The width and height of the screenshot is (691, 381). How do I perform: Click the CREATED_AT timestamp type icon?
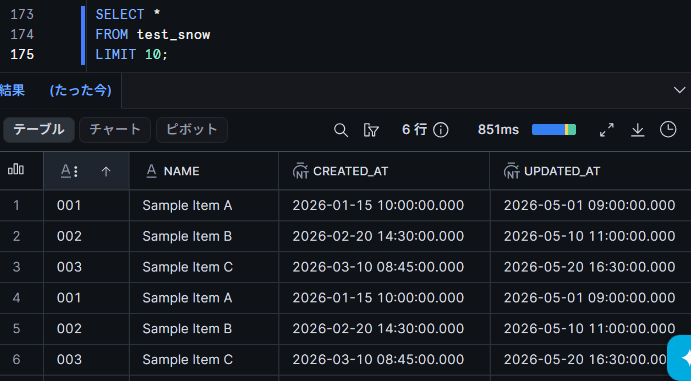coord(301,171)
